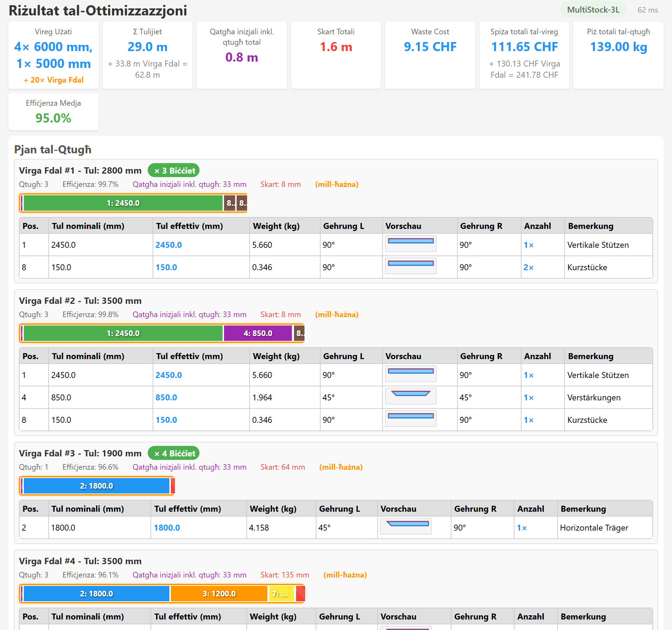Click the Skart: 64 mm label
The height and width of the screenshot is (630, 672).
pos(282,467)
